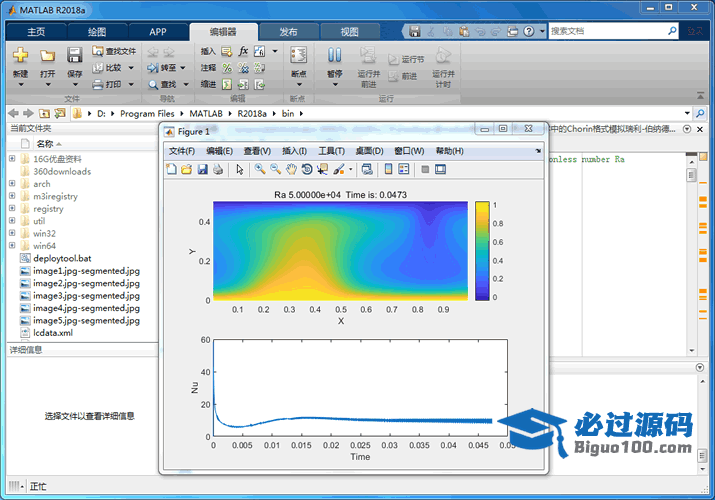Click the Find (查找) magnifier icon

153,85
